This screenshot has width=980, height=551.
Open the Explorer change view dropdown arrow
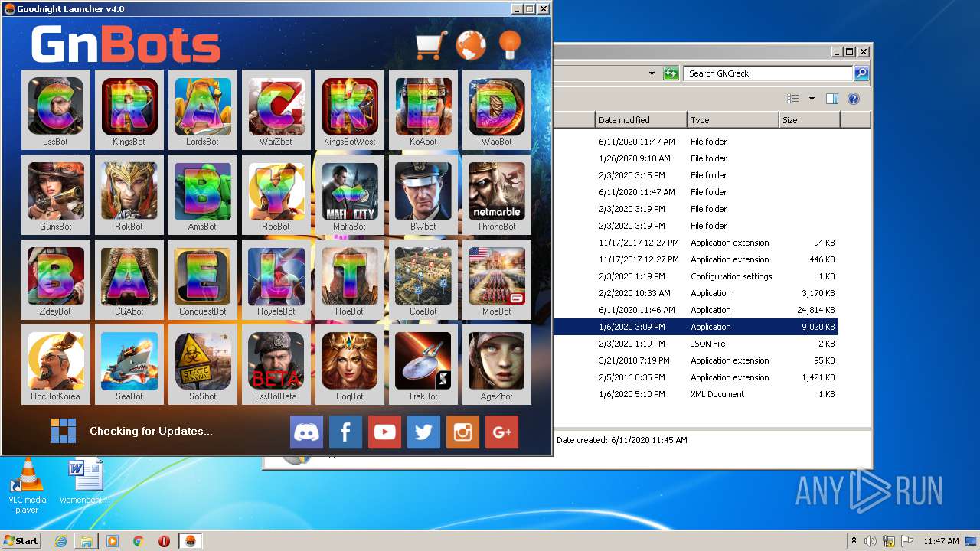[812, 99]
